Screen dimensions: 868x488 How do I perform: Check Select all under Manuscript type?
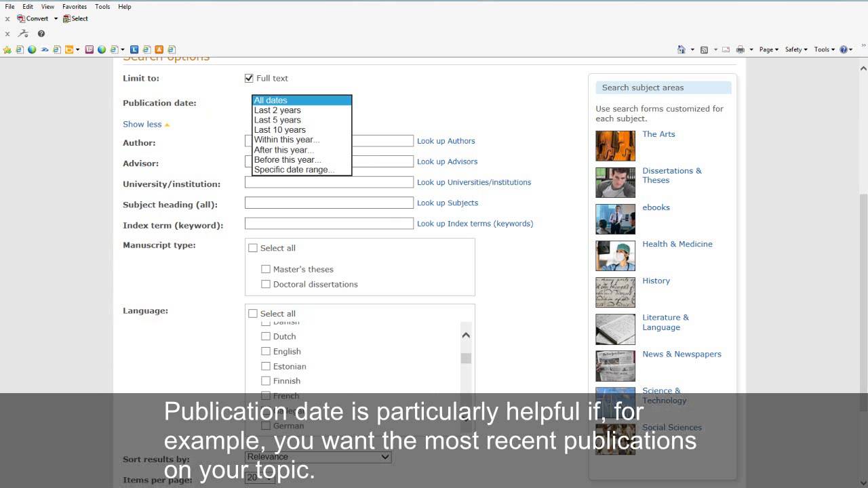point(253,248)
